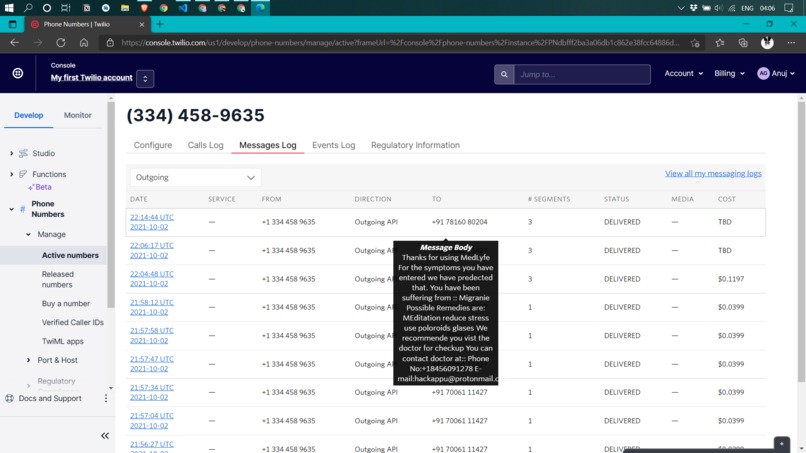
Task: Open the Outgoing direction dropdown
Action: [195, 177]
